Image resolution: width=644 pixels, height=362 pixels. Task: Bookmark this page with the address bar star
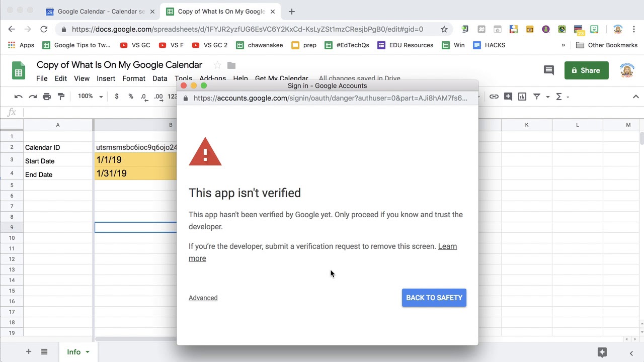tap(444, 29)
